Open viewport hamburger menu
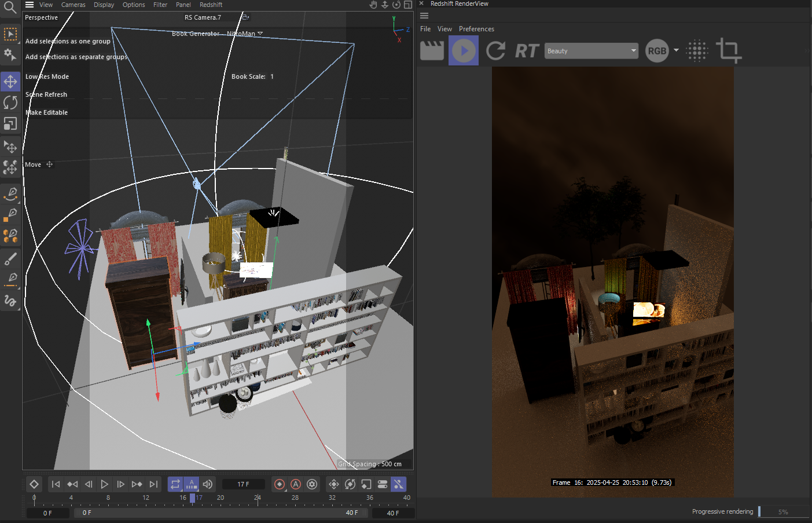Image resolution: width=812 pixels, height=523 pixels. [x=30, y=5]
